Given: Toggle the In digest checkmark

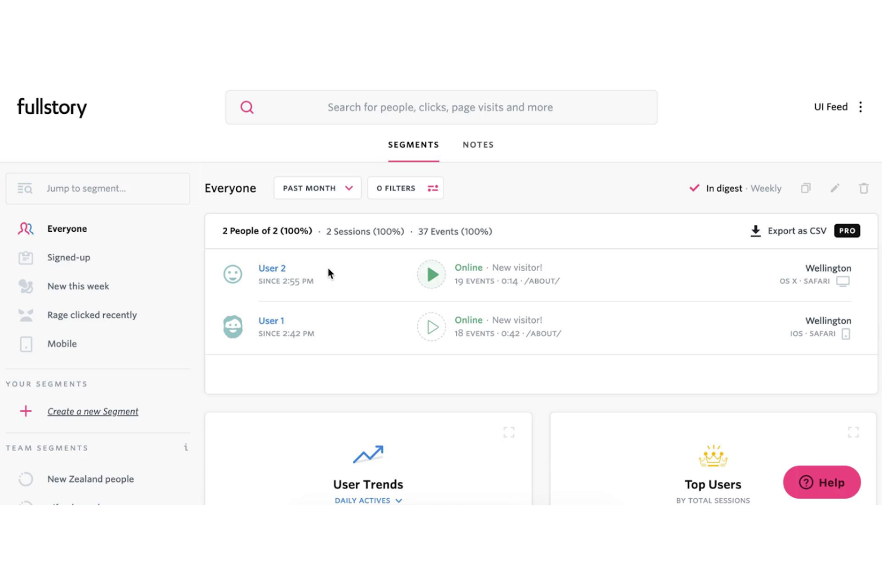Looking at the screenshot, I should (x=694, y=188).
